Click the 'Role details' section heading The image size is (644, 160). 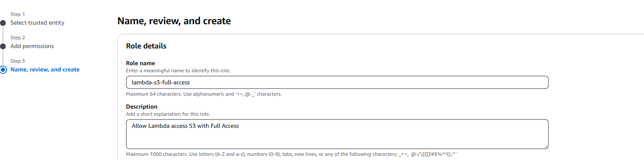pos(146,46)
